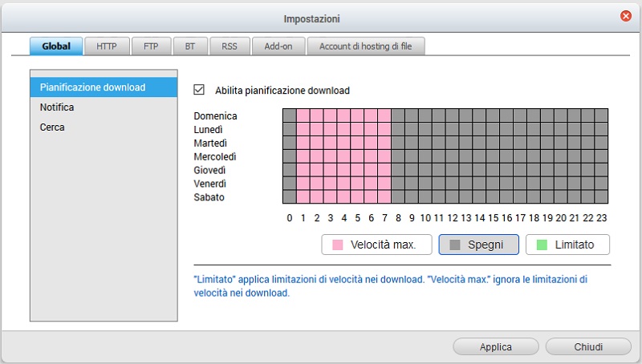Uncheck Abilita pianificazione download checkbox
Screen dimensions: 642x364
pos(200,90)
